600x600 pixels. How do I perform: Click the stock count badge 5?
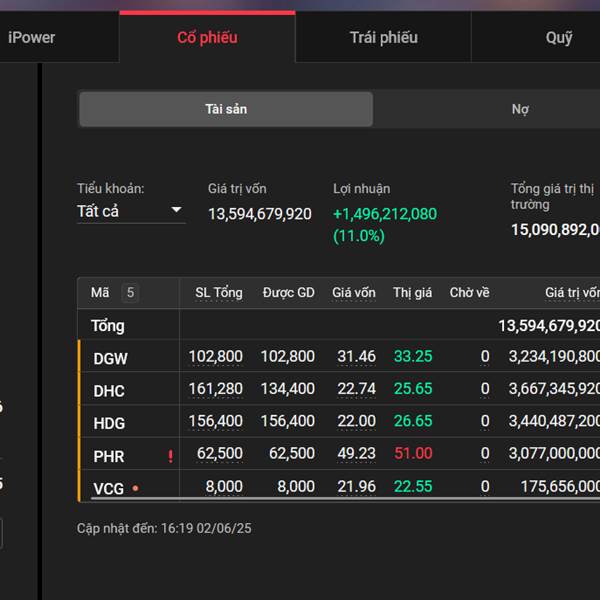[130, 293]
